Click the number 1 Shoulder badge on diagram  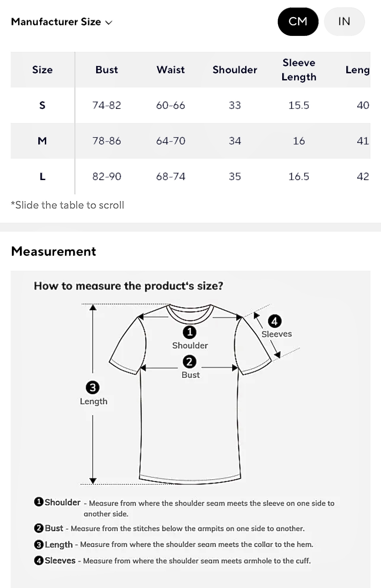(190, 332)
